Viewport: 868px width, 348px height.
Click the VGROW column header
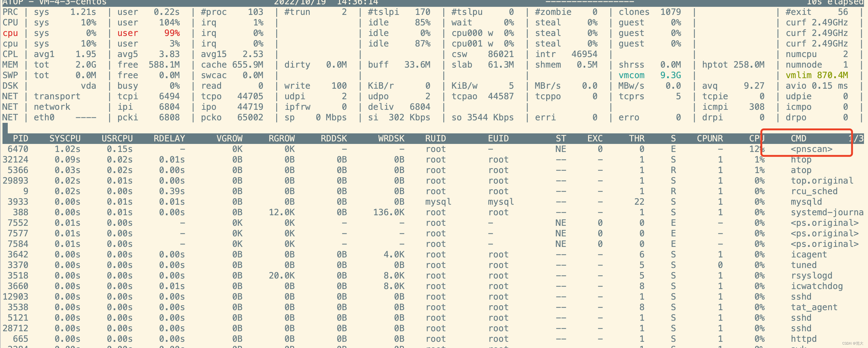[229, 139]
